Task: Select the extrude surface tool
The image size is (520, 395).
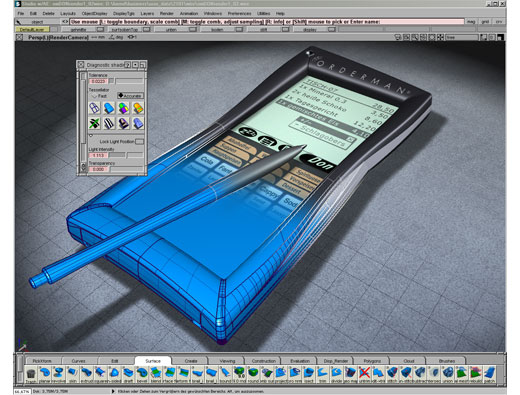Action: pos(86,374)
